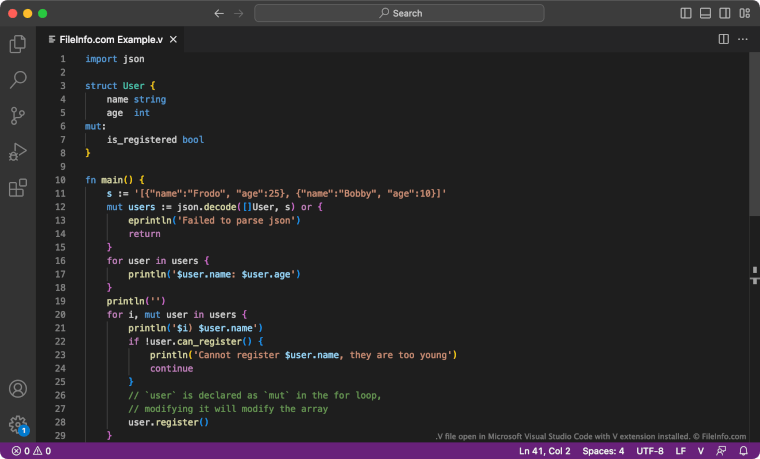The width and height of the screenshot is (760, 459).
Task: Open the Run and Debug view
Action: 18,152
